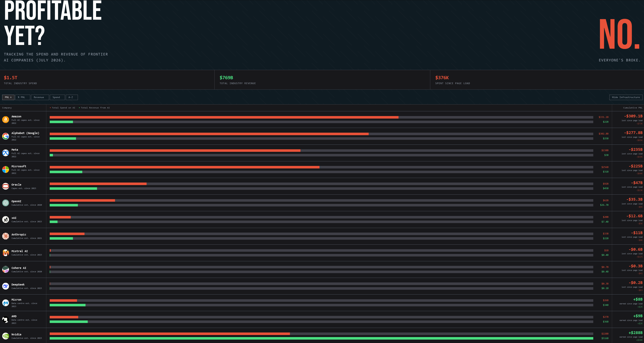Click Oracle's -$47B cumulative PNL
The image size is (644, 343).
coord(637,183)
